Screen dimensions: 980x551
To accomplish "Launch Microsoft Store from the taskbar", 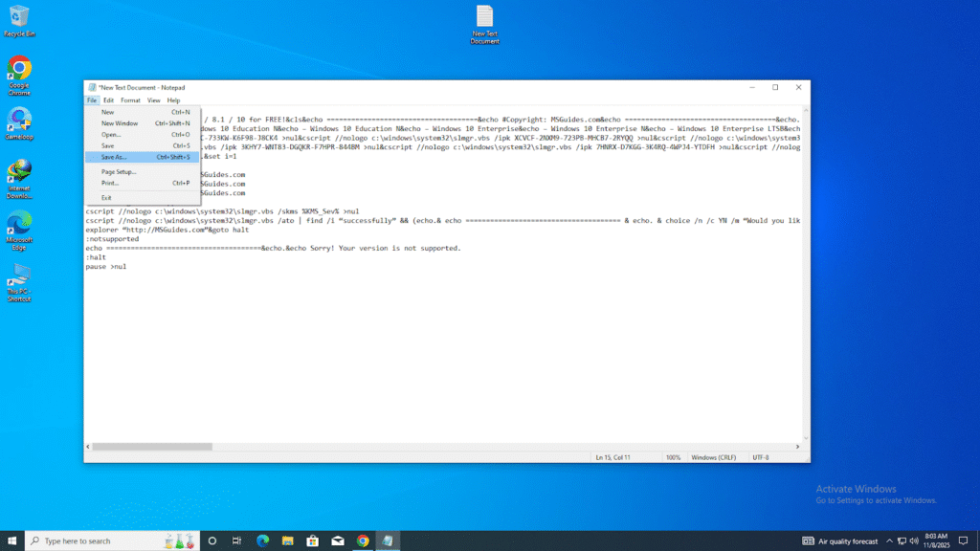I will point(312,540).
